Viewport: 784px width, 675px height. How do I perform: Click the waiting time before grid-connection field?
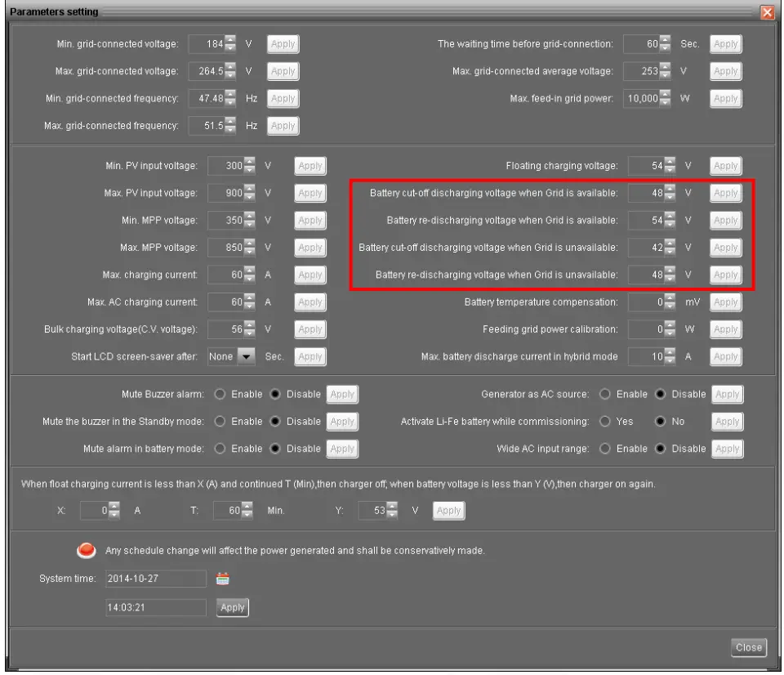641,44
